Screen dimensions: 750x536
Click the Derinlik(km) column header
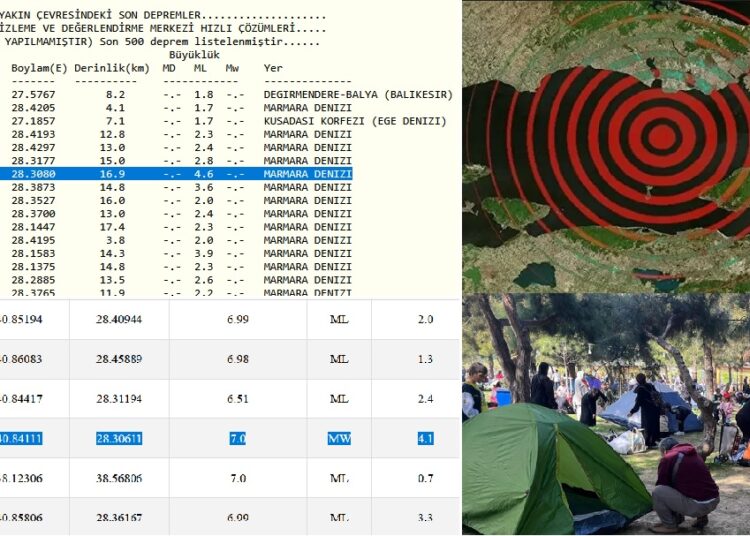coord(112,68)
